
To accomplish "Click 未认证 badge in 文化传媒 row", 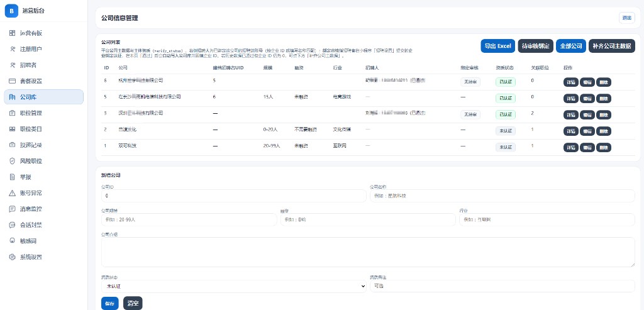I will point(505,131).
